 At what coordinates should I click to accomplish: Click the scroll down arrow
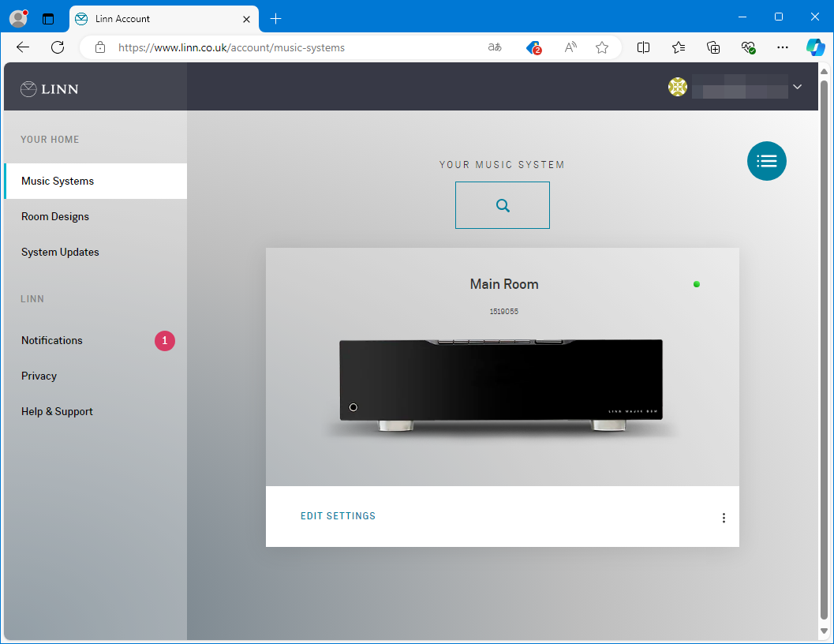pyautogui.click(x=824, y=631)
